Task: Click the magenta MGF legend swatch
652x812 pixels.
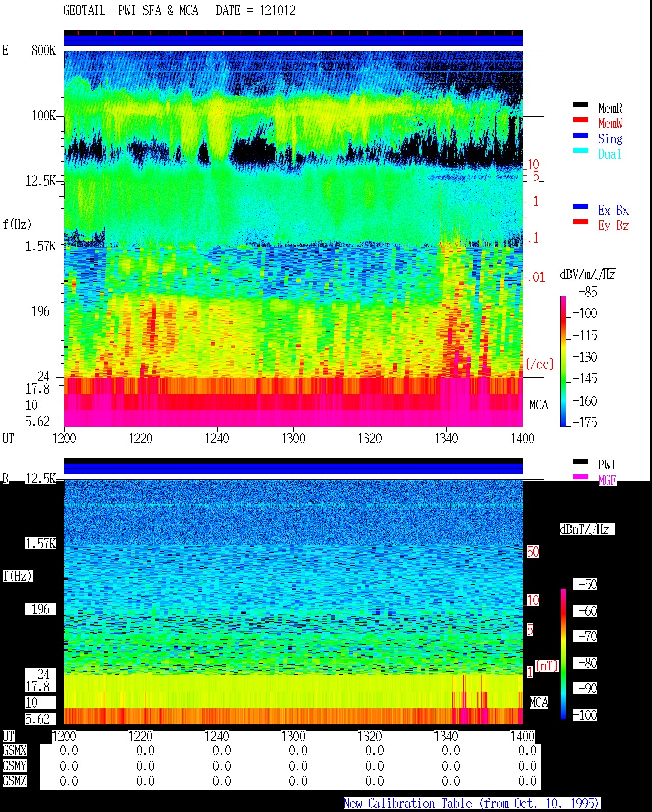Action: click(581, 477)
